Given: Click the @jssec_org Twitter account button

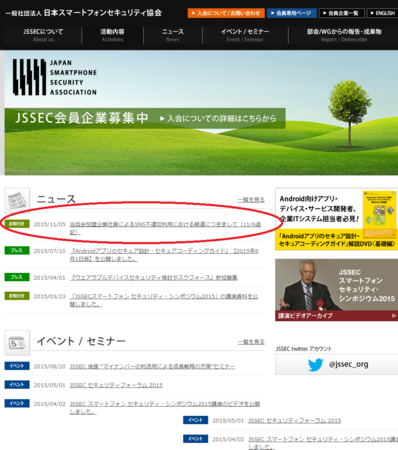Looking at the screenshot, I should tap(336, 364).
